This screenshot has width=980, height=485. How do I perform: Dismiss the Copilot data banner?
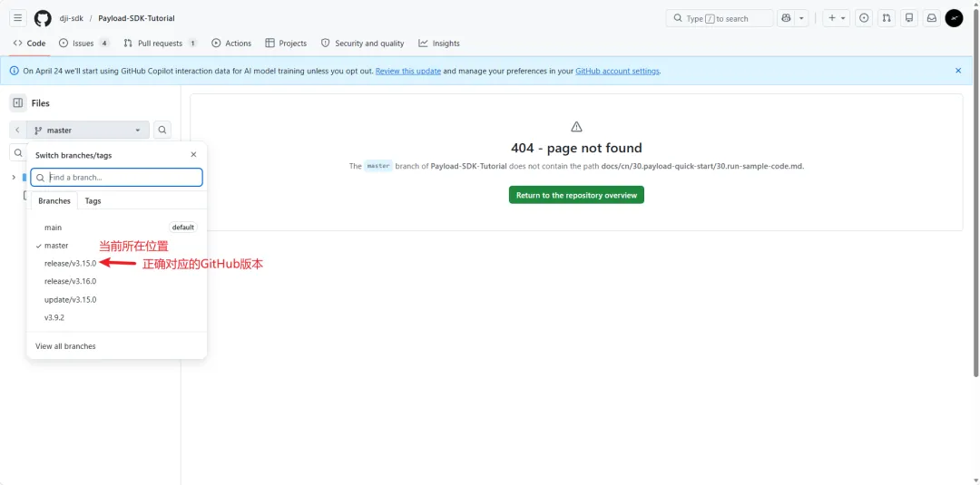pos(958,71)
